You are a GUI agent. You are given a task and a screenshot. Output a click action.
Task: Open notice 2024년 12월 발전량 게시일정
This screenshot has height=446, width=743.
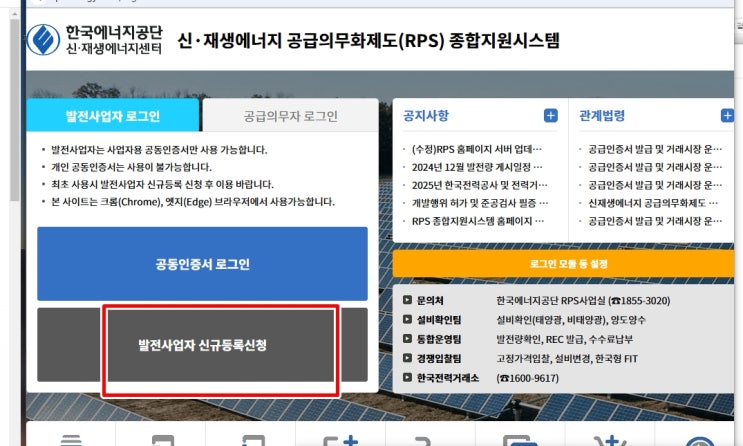477,167
